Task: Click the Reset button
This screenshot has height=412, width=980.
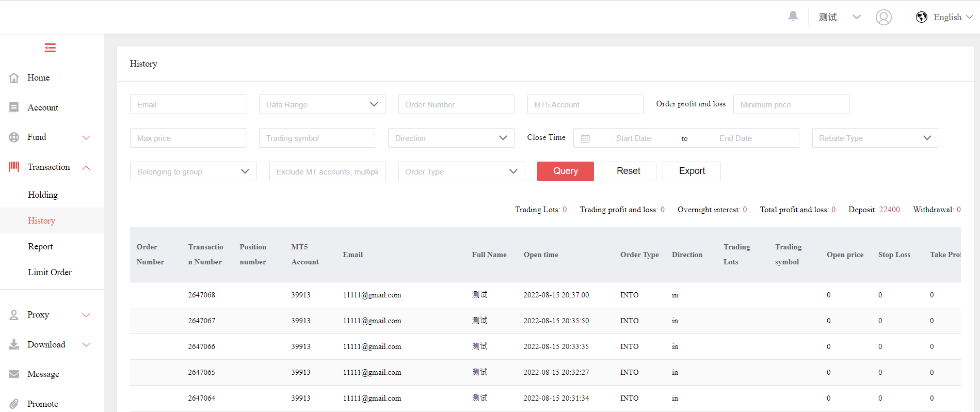Action: pyautogui.click(x=628, y=171)
